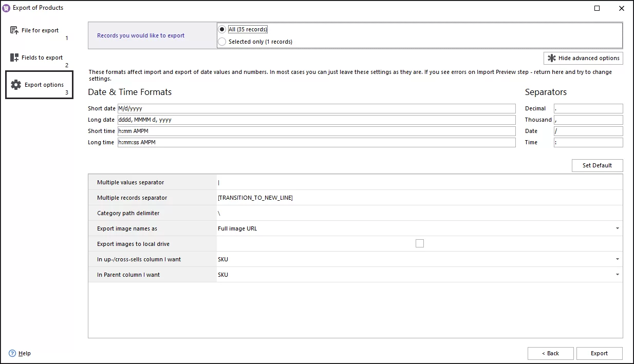Open the Export image names as dropdown
The width and height of the screenshot is (634, 364).
coord(617,228)
